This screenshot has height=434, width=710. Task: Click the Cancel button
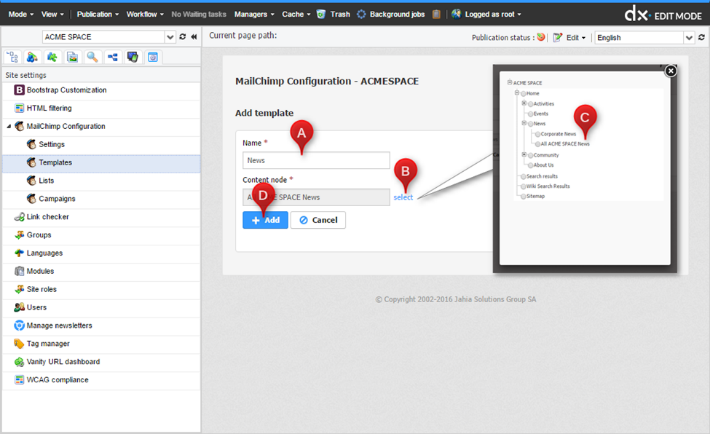318,220
